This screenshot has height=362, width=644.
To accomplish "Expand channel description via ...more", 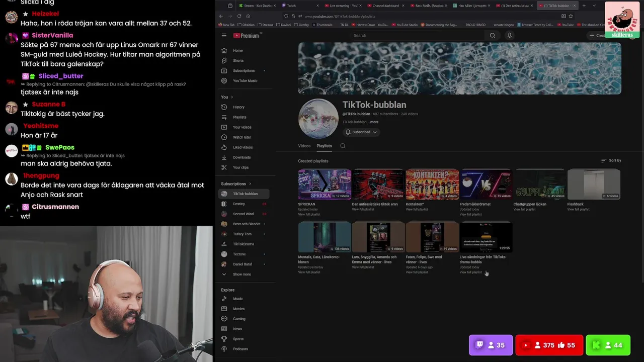I will pos(373,122).
